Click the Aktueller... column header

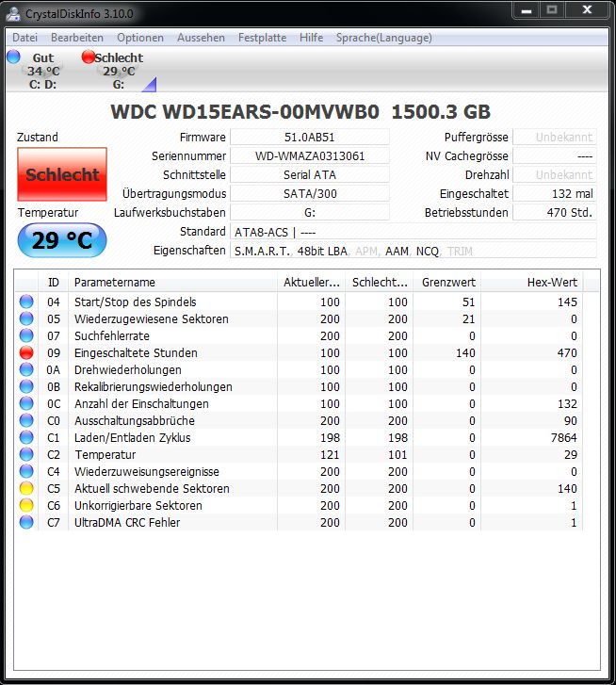tap(311, 283)
